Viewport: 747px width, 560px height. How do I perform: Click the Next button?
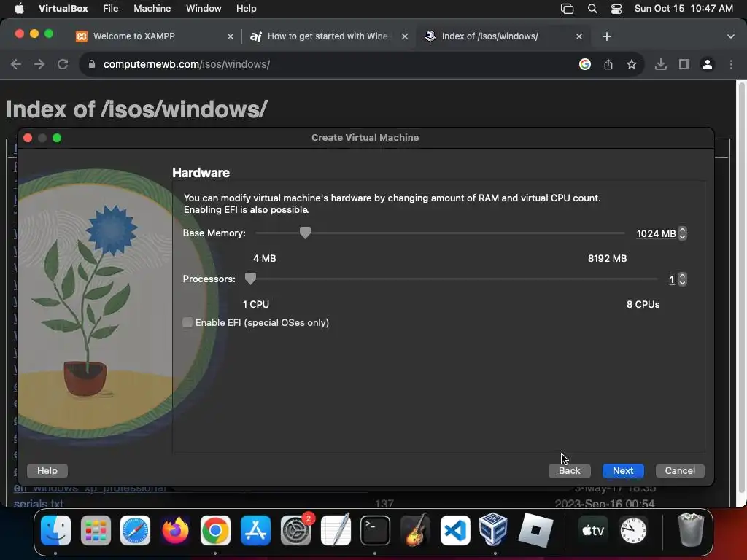tap(623, 471)
